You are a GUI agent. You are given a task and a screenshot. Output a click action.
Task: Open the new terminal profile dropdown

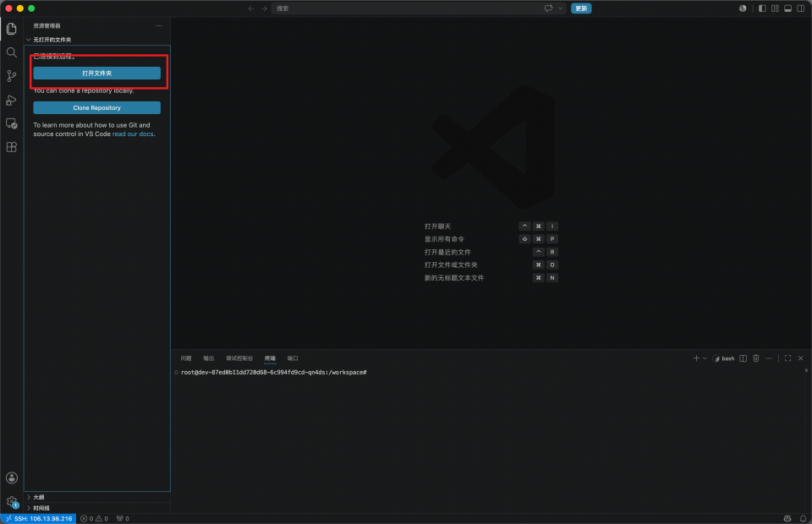(705, 358)
